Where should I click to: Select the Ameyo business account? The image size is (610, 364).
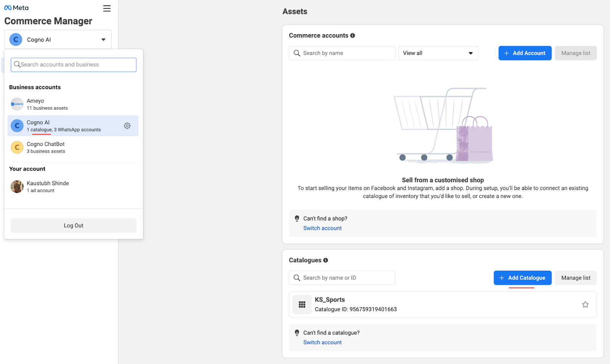tap(73, 104)
